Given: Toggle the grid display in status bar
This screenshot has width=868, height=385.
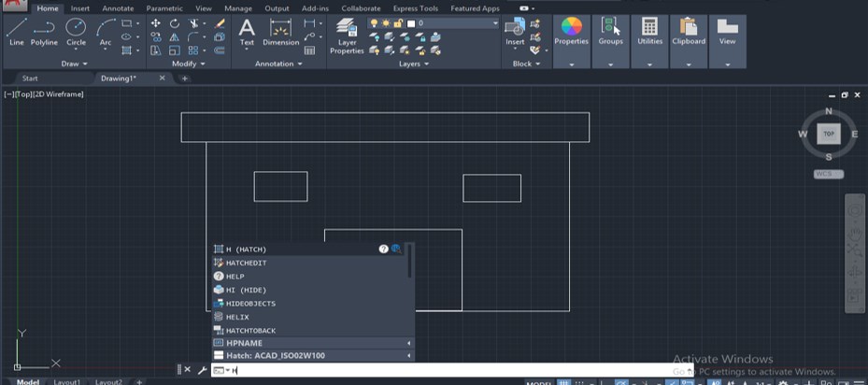Looking at the screenshot, I should tap(563, 382).
